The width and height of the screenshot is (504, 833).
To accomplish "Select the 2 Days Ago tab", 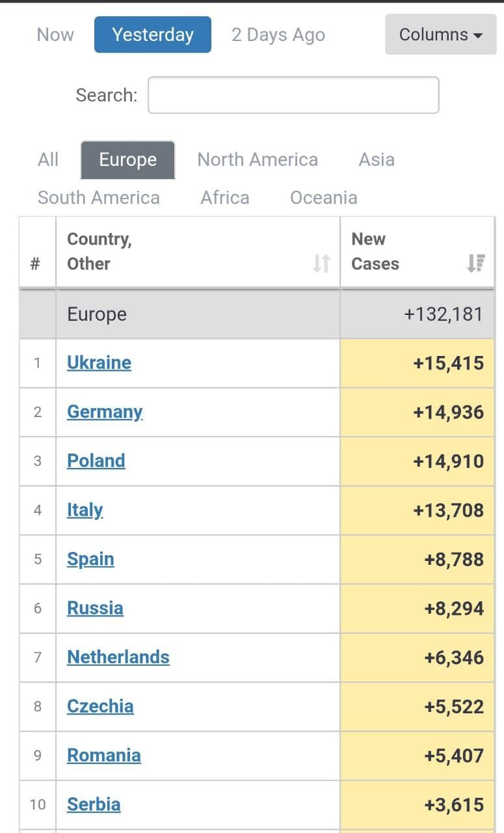I will 278,34.
